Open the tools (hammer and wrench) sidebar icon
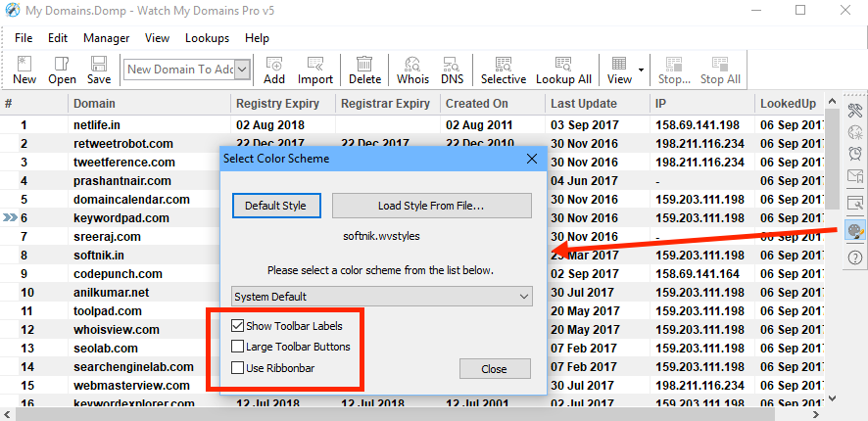This screenshot has width=868, height=421. [x=855, y=110]
